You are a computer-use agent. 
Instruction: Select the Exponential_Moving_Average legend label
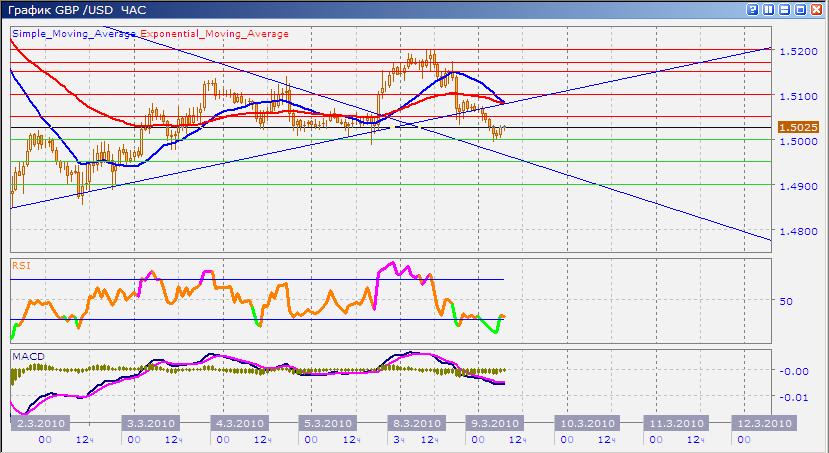(x=215, y=33)
